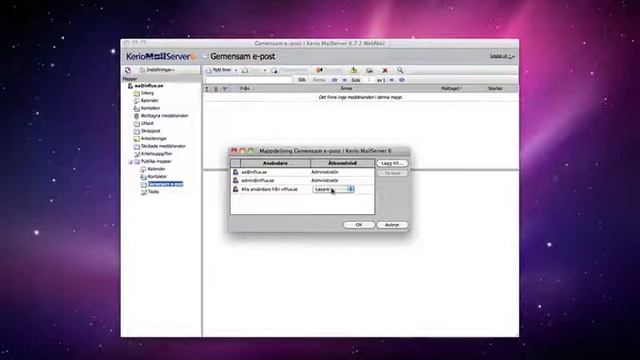640x360 pixels.
Task: Select the aa@influx.se user row
Action: (302, 172)
